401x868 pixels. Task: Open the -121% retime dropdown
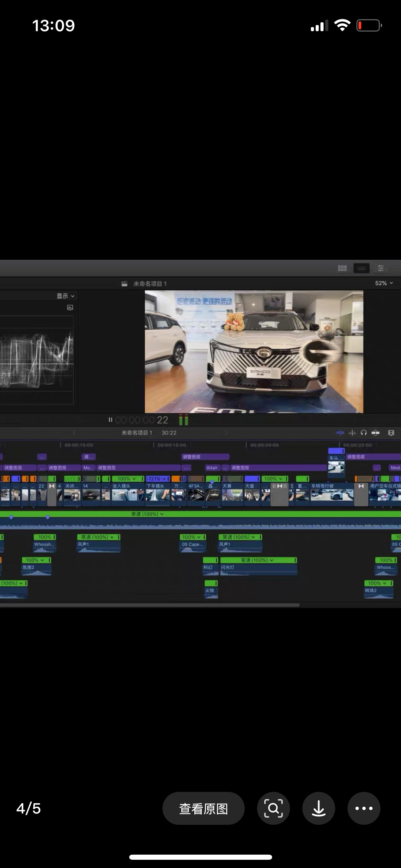(158, 479)
